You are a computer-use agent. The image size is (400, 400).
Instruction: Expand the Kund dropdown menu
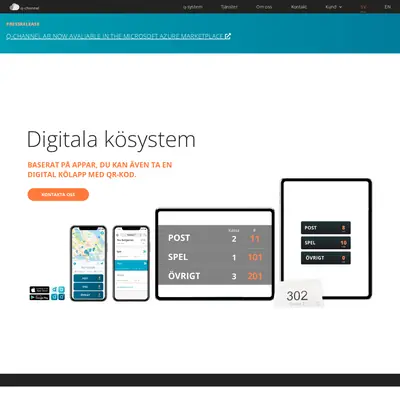click(x=334, y=7)
